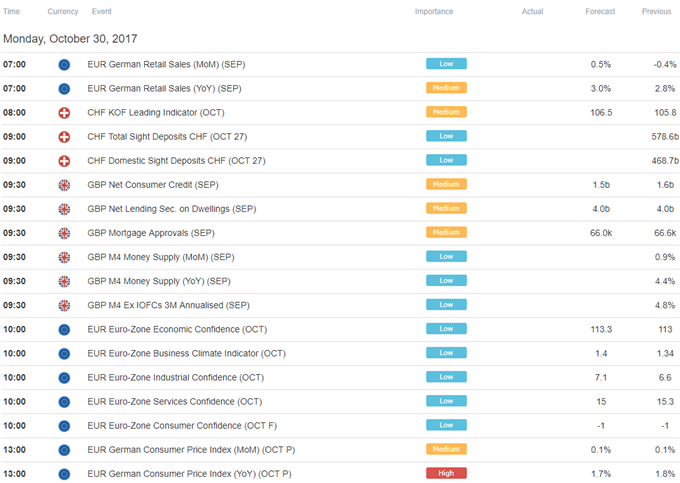Click the UK flag next to Mortgage Approvals
The width and height of the screenshot is (680, 483).
click(65, 233)
